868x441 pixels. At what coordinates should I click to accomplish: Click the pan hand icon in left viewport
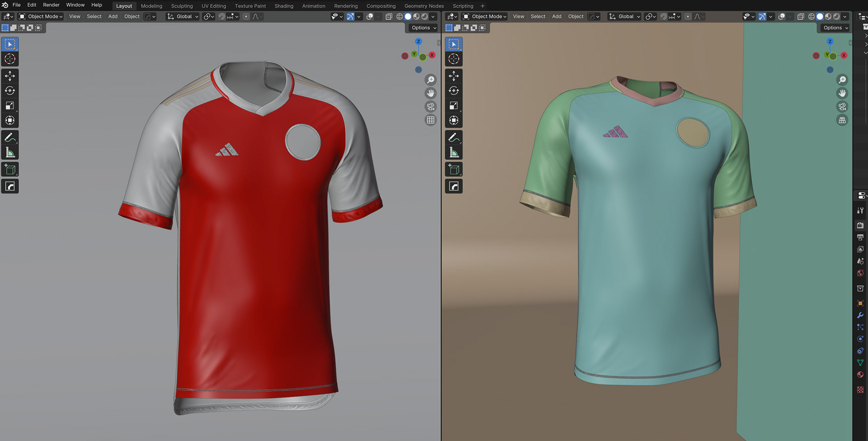coord(431,93)
